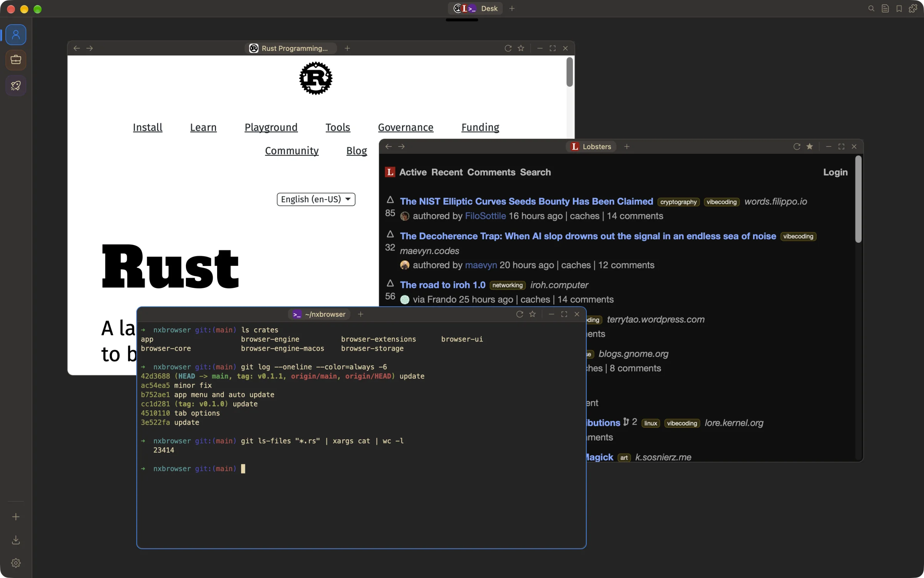Viewport: 924px width, 578px height.
Task: Add a new tab in Lobsters window
Action: (x=627, y=146)
